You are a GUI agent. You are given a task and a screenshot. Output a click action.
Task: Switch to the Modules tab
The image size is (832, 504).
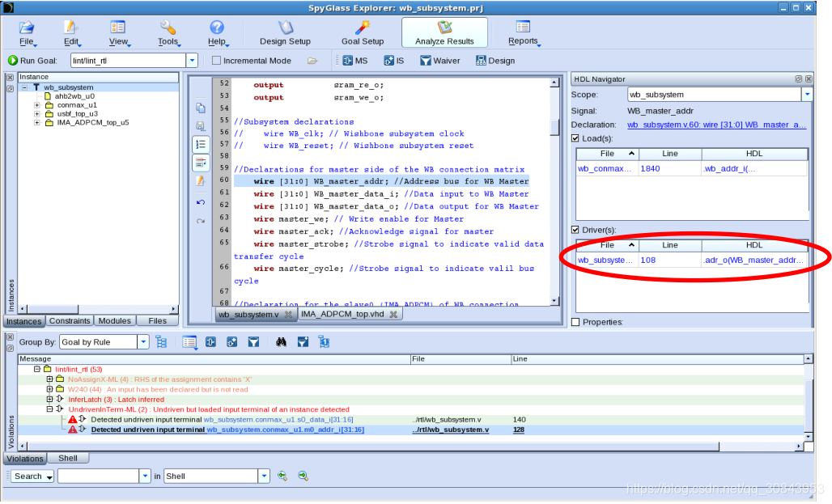click(115, 320)
